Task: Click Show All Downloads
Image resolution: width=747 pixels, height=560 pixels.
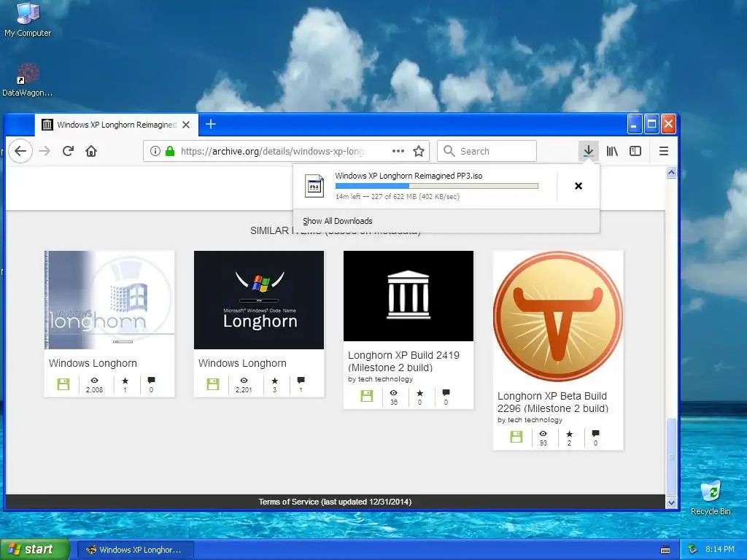Action: 337,221
